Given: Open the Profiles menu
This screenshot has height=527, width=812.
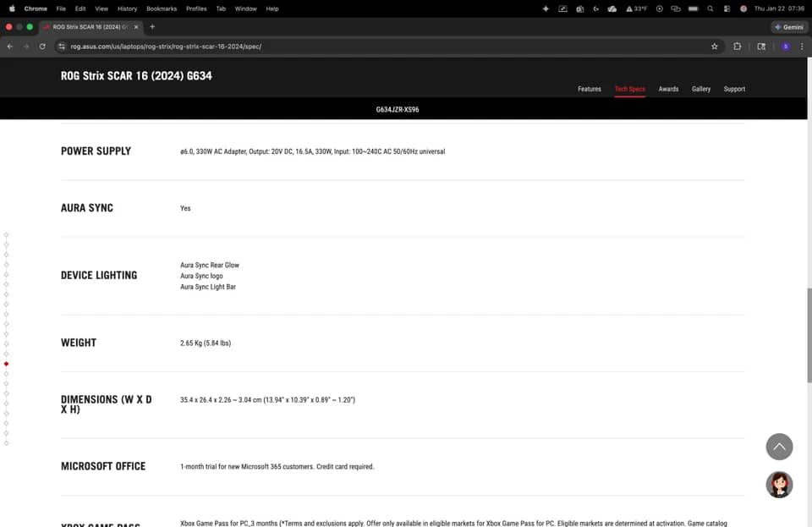Looking at the screenshot, I should point(196,8).
